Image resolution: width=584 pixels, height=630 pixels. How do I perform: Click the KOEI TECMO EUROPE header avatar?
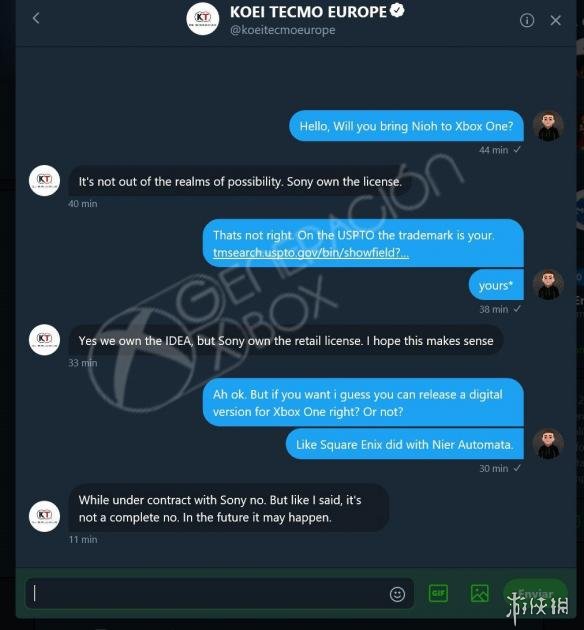(203, 18)
